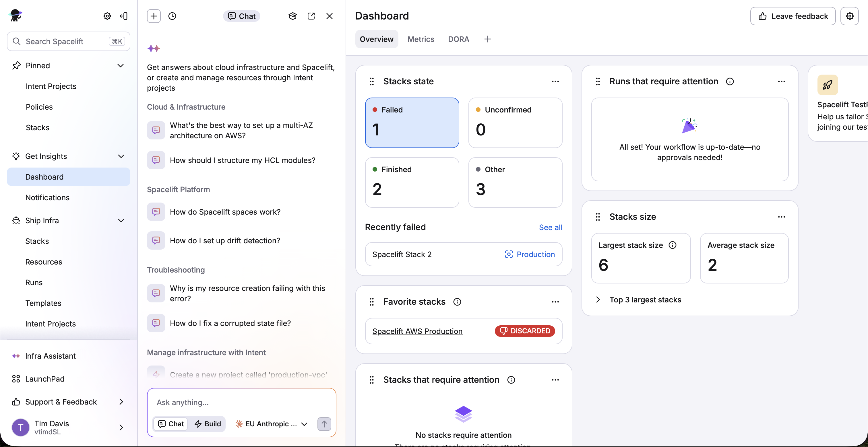
Task: Open Templates under Ship Infra
Action: click(68, 303)
